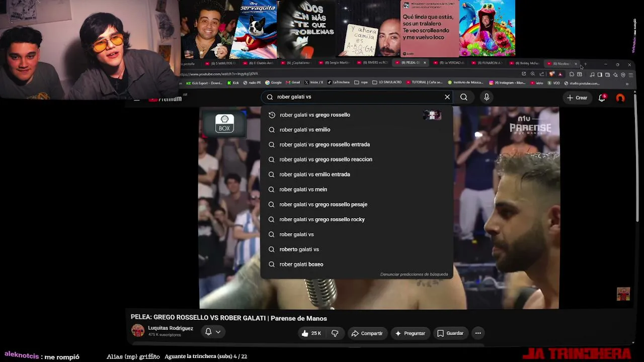
Task: Open YouTube notifications bell in header
Action: click(602, 98)
